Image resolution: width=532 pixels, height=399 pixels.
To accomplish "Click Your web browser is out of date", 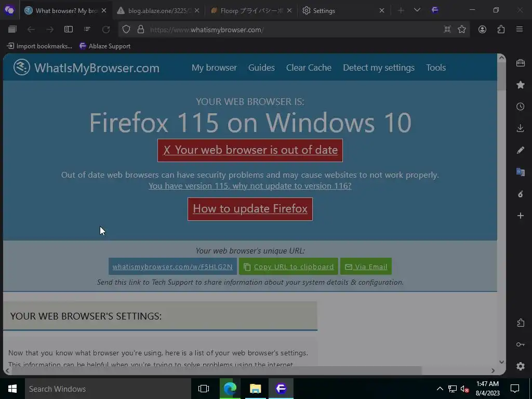I will 250,150.
